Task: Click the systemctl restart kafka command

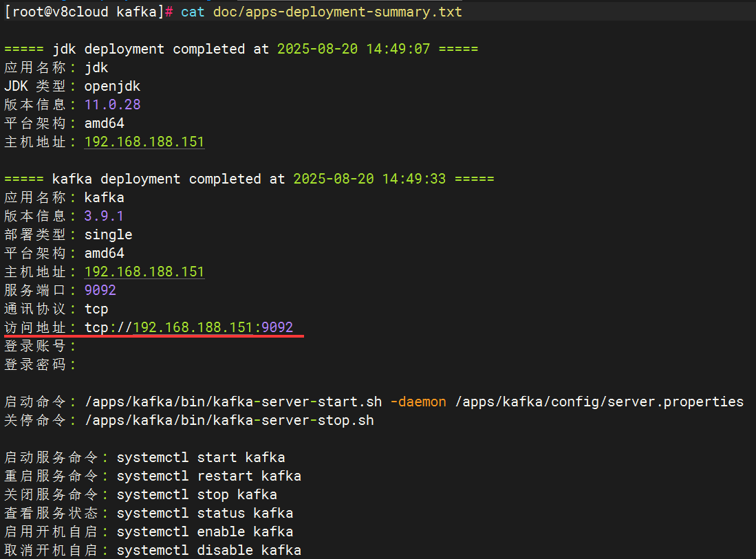Action: point(208,476)
